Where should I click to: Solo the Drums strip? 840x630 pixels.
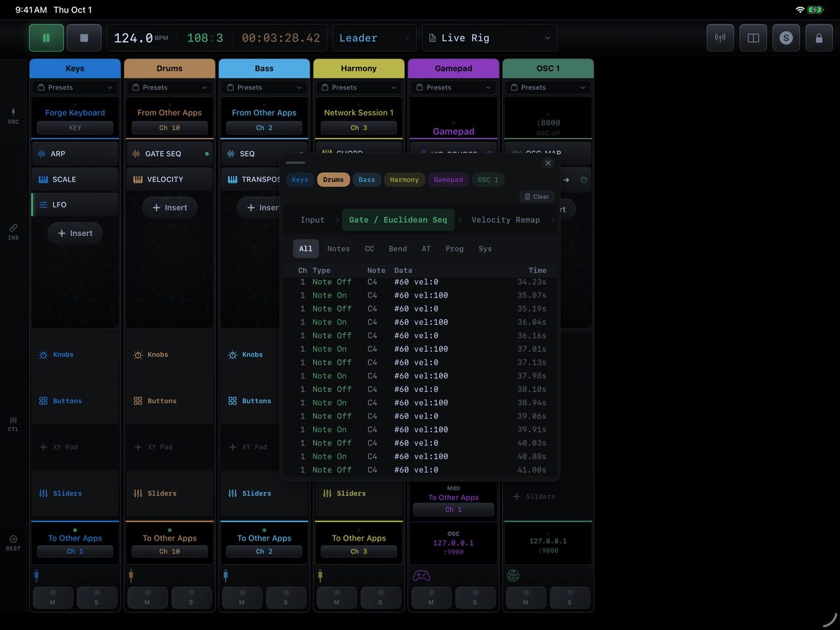pyautogui.click(x=191, y=598)
